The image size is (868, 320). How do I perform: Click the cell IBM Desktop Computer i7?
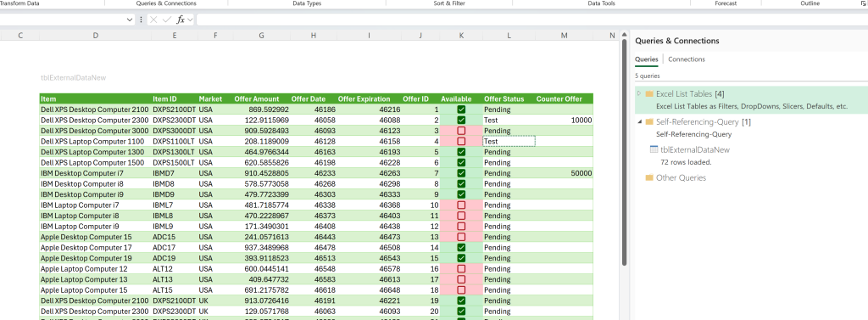point(95,174)
